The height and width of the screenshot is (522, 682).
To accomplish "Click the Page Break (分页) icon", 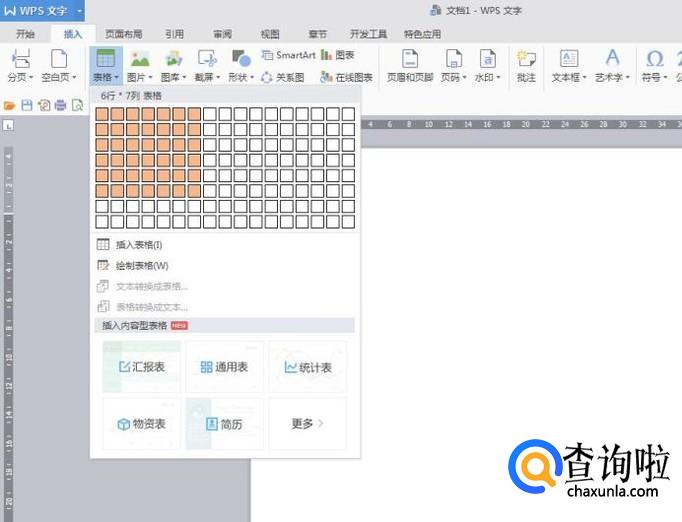I will (20, 58).
